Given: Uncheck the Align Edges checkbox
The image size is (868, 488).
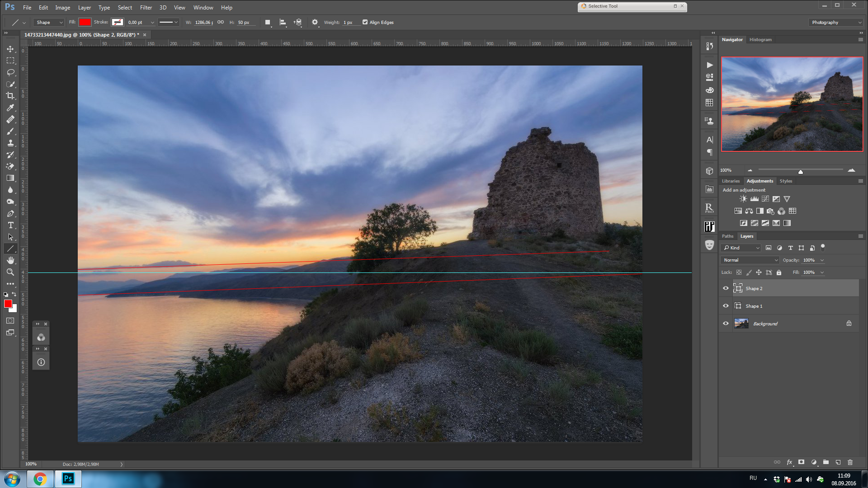Looking at the screenshot, I should [x=365, y=22].
